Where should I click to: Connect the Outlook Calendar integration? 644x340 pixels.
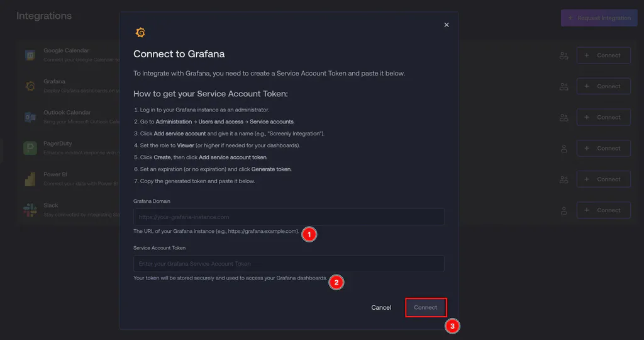603,117
